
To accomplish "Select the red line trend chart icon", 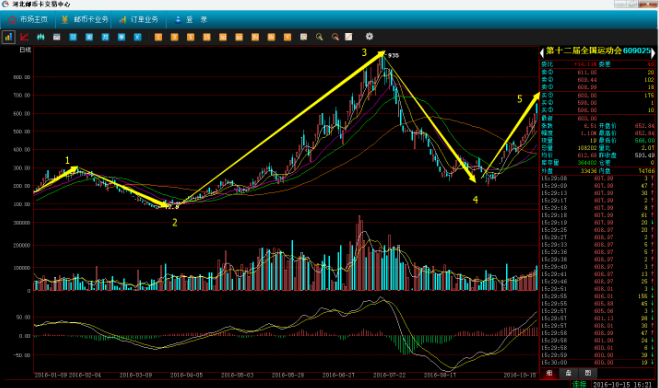I will (x=24, y=37).
